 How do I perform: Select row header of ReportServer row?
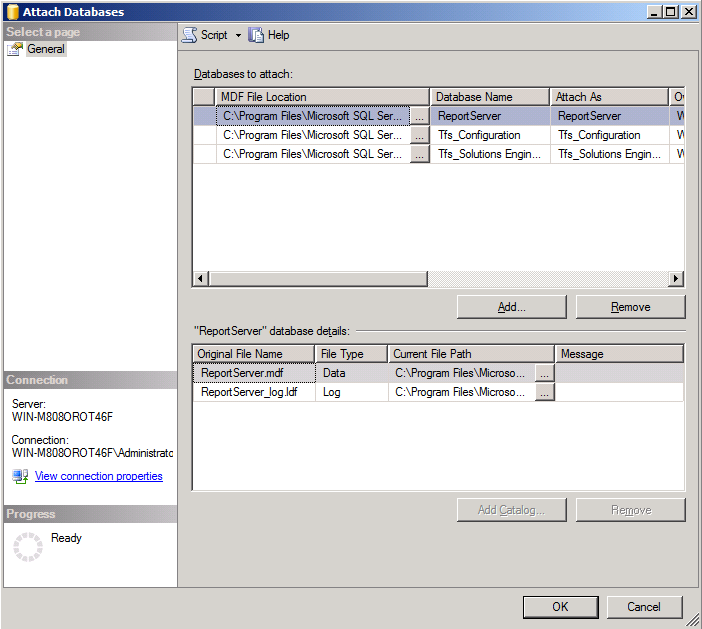(x=205, y=116)
